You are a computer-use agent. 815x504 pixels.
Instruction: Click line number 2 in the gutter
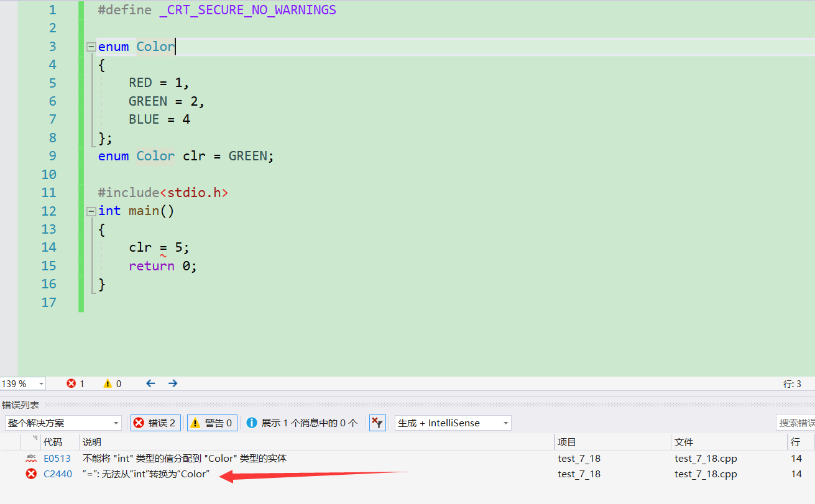click(x=52, y=28)
